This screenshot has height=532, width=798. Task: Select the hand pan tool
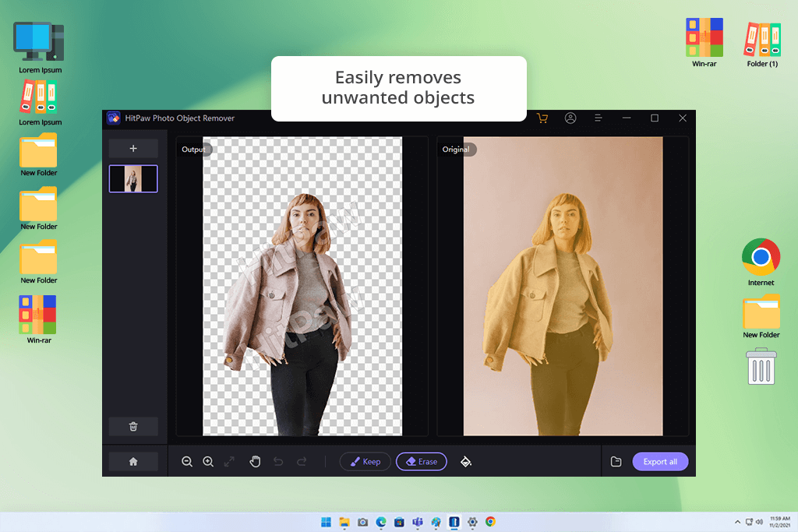(x=255, y=461)
